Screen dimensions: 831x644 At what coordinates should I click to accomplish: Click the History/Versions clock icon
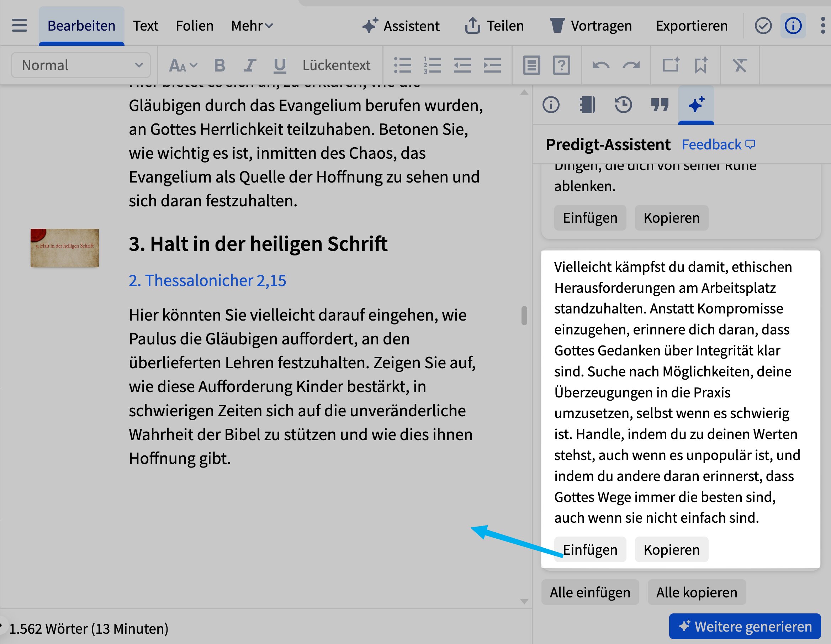click(x=624, y=104)
